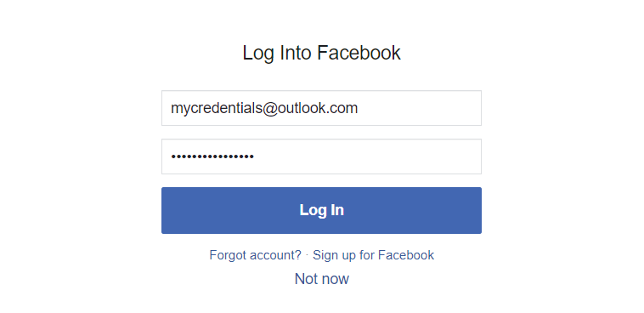Place cursor before the first password dot

171,156
